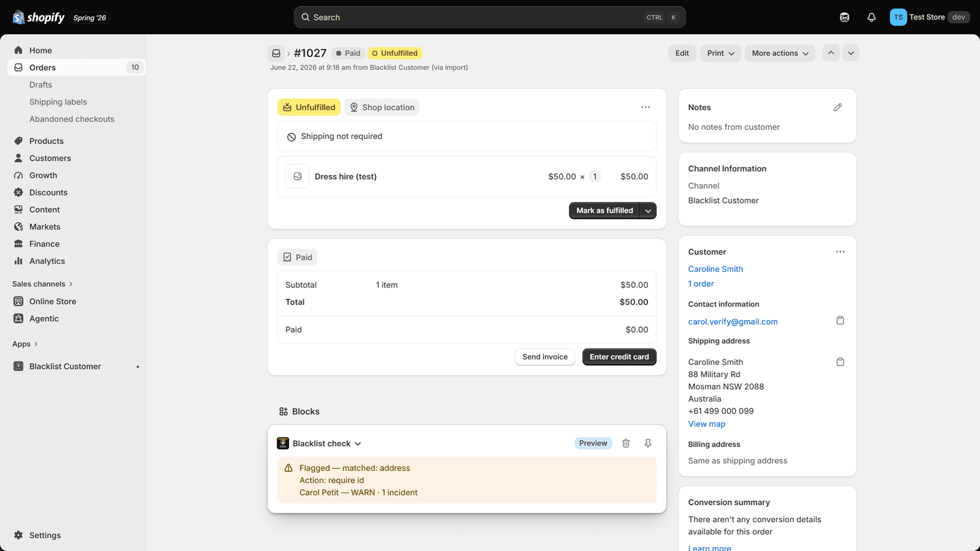Image resolution: width=980 pixels, height=551 pixels.
Task: Copy the shipping address with clipboard icon
Action: click(840, 362)
